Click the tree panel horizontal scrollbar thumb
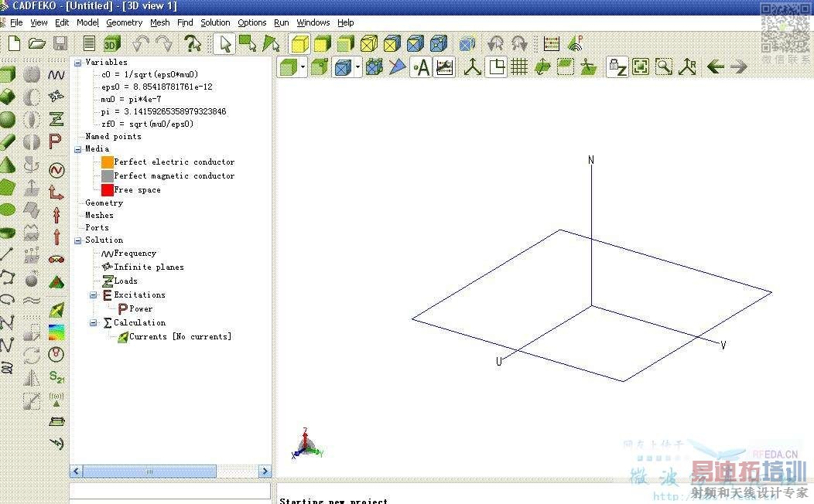Screen dimensions: 814x504 tap(149, 472)
